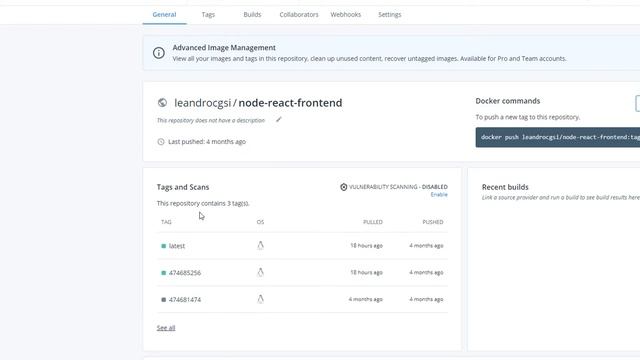This screenshot has height=360, width=640.
Task: Click the Docker commands heading
Action: [x=508, y=101]
